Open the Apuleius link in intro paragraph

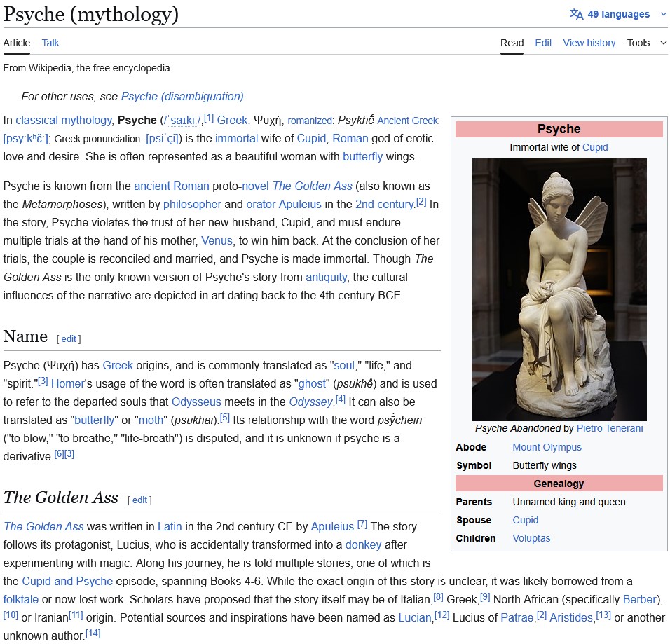[x=299, y=204]
